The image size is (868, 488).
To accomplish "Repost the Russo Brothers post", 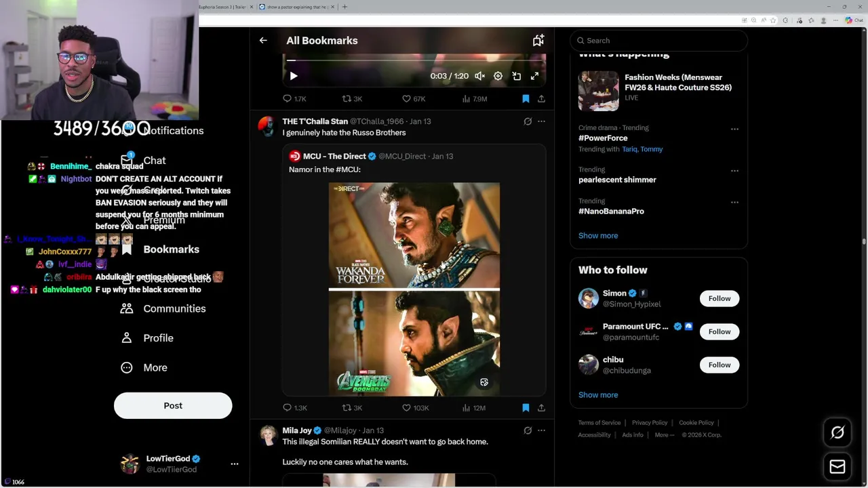I will click(x=352, y=408).
